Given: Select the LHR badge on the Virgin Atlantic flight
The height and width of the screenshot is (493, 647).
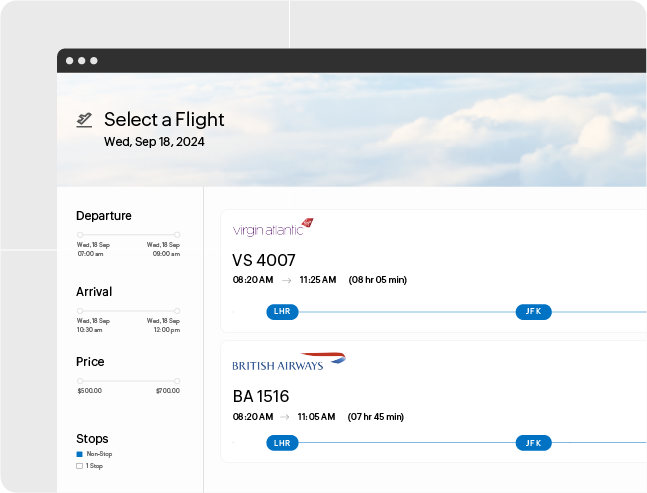Looking at the screenshot, I should 282,312.
